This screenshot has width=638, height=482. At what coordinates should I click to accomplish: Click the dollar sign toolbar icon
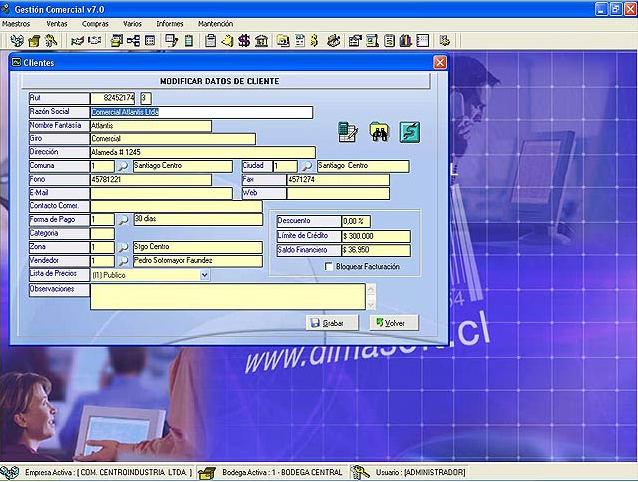(x=244, y=41)
